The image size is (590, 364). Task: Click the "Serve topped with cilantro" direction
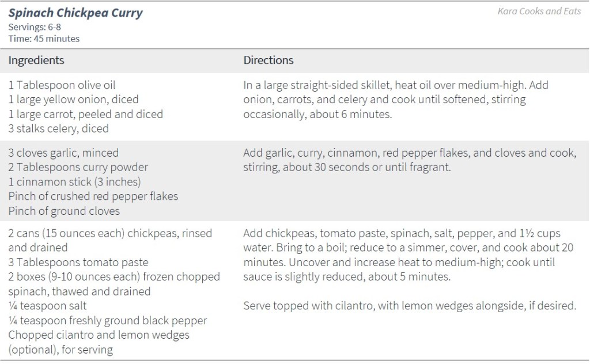pyautogui.click(x=410, y=306)
